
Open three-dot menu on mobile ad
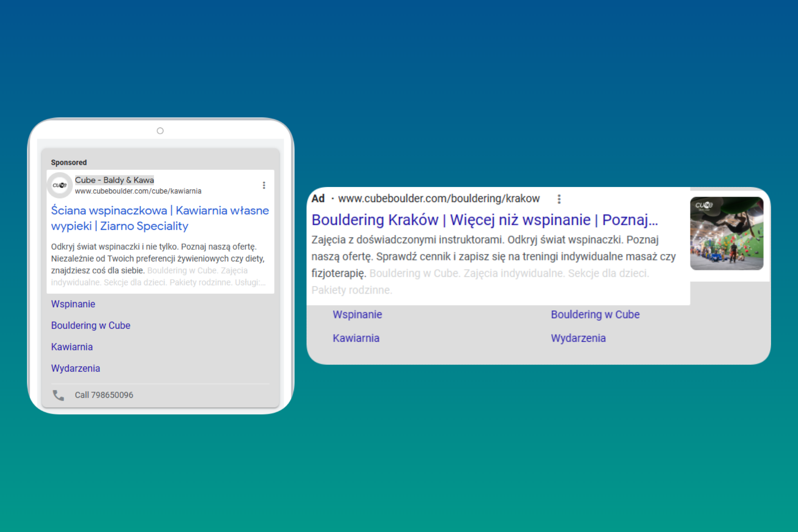point(264,185)
